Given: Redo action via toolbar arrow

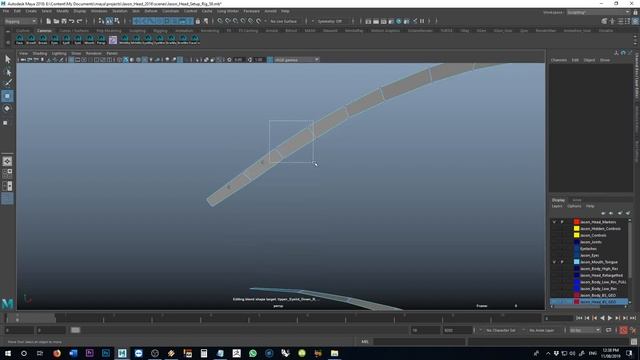Looking at the screenshot, I should coord(80,21).
